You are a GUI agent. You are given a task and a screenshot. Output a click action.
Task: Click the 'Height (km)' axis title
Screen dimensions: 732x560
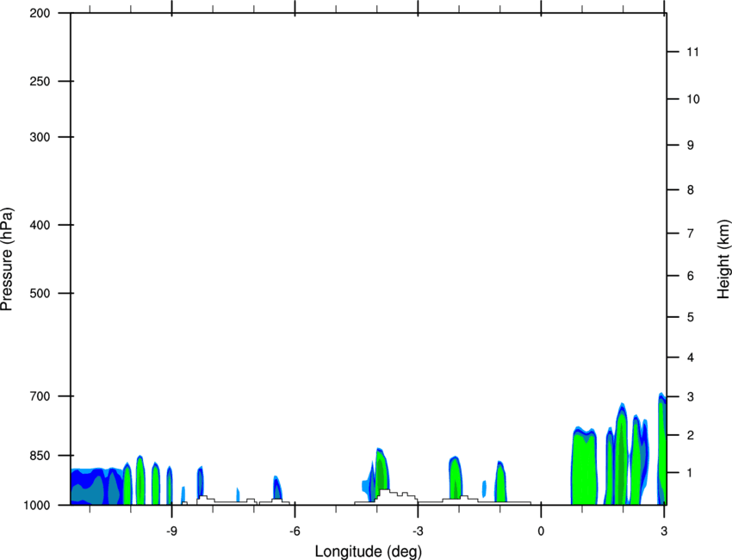tap(723, 259)
